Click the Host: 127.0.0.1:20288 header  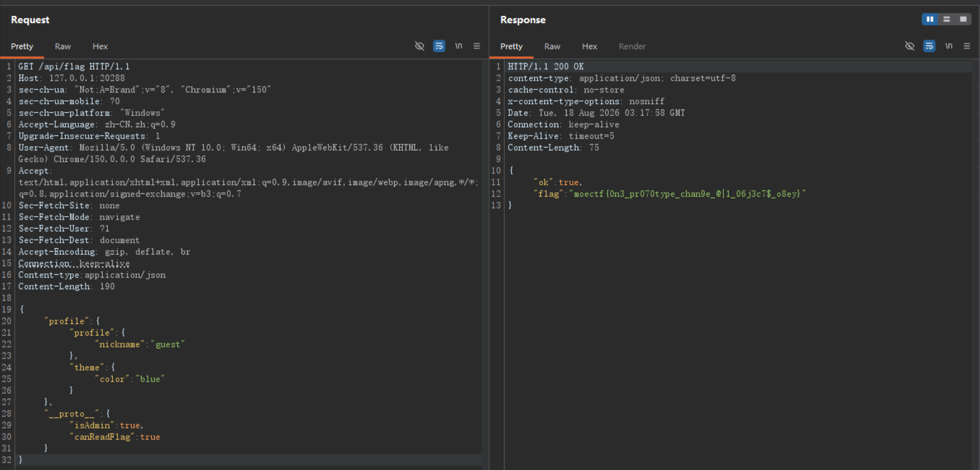pyautogui.click(x=71, y=78)
